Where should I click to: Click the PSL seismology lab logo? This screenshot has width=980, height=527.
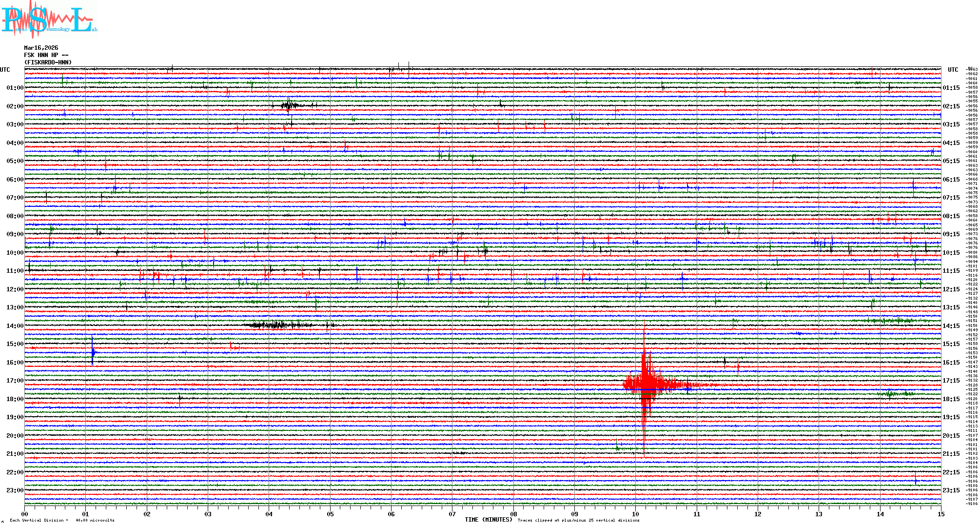[x=48, y=20]
